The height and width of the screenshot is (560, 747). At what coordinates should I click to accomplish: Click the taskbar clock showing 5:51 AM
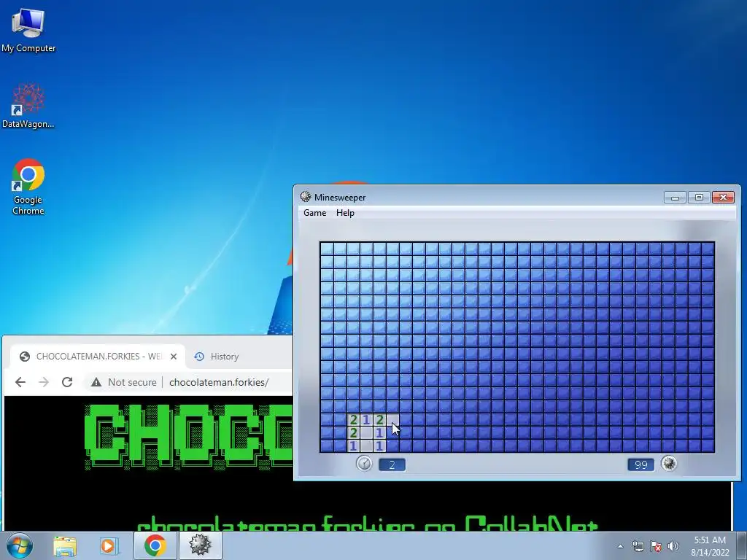point(710,545)
